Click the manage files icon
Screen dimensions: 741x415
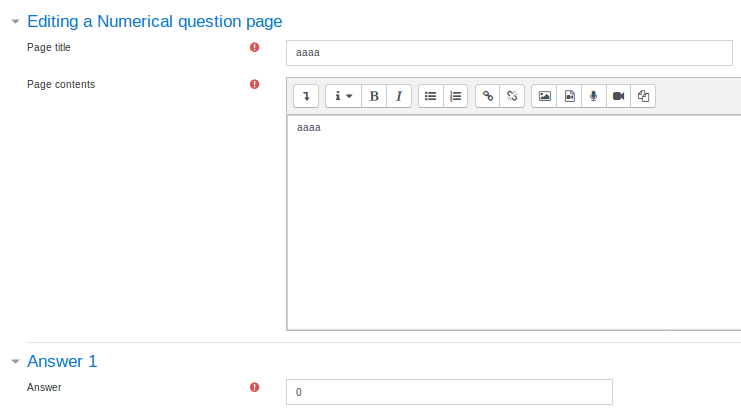(643, 96)
